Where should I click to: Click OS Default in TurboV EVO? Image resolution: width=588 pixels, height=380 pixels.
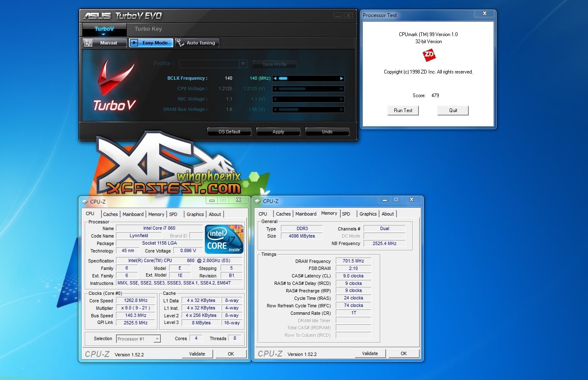229,132
